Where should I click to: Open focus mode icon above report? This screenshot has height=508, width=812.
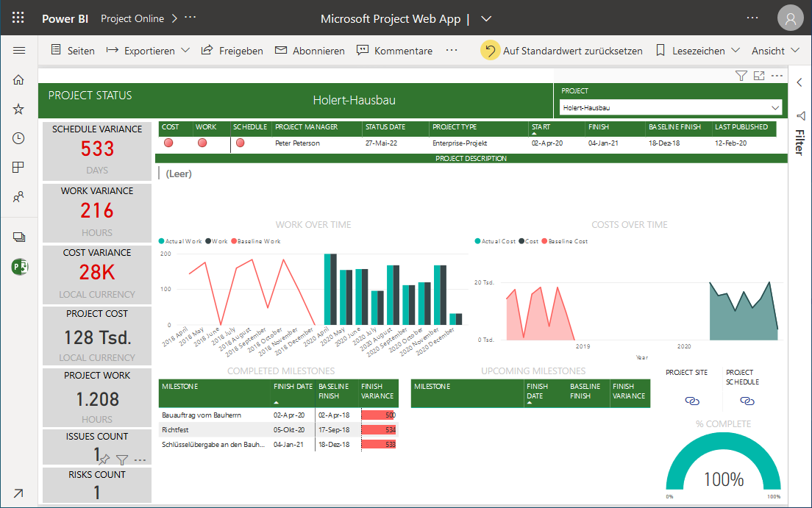pyautogui.click(x=759, y=76)
